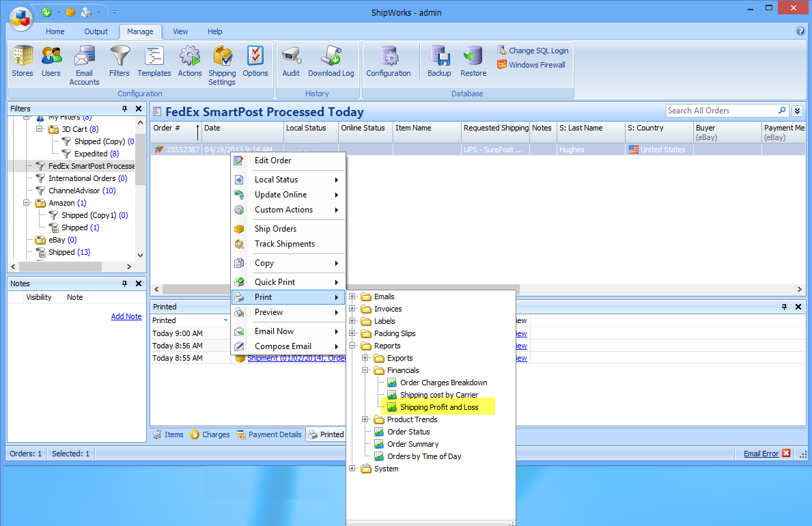
Task: Open Shipping Settings
Action: tap(222, 65)
